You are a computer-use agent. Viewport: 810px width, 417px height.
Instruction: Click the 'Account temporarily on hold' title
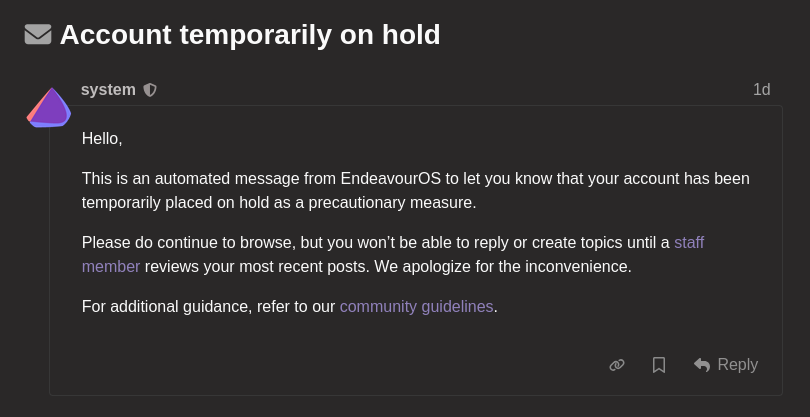[x=250, y=35]
